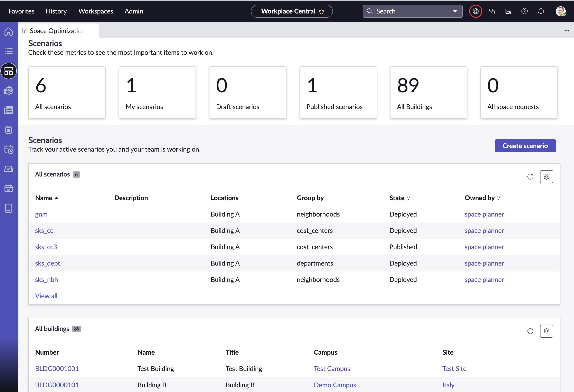Toggle sort arrow on Name column
Viewport: 574px width, 392px height.
(56, 198)
